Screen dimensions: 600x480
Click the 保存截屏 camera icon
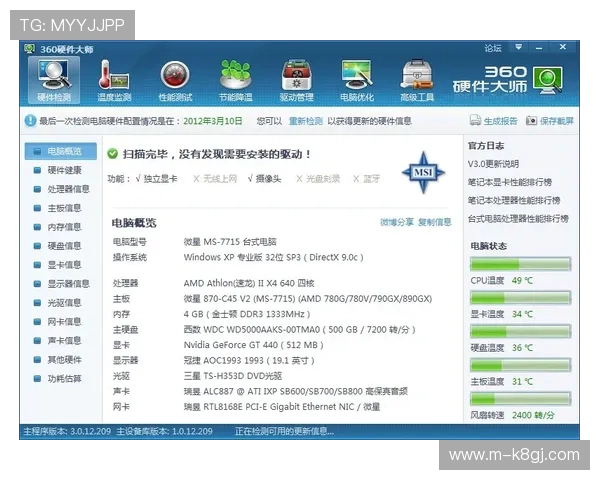[x=531, y=121]
